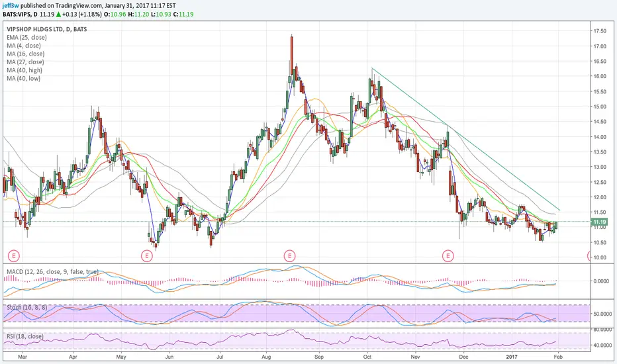Image resolution: width=617 pixels, height=364 pixels.
Task: Click the 10.50 price axis label
Action: [x=600, y=243]
